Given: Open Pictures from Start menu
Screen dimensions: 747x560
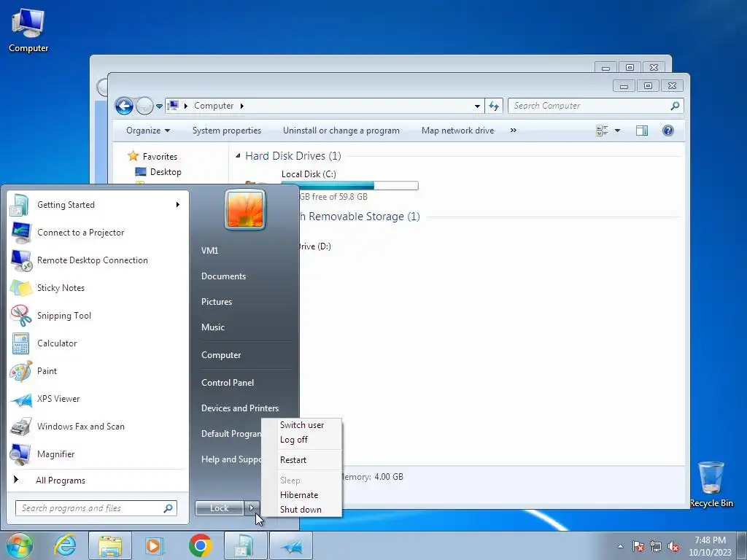Looking at the screenshot, I should pos(216,302).
